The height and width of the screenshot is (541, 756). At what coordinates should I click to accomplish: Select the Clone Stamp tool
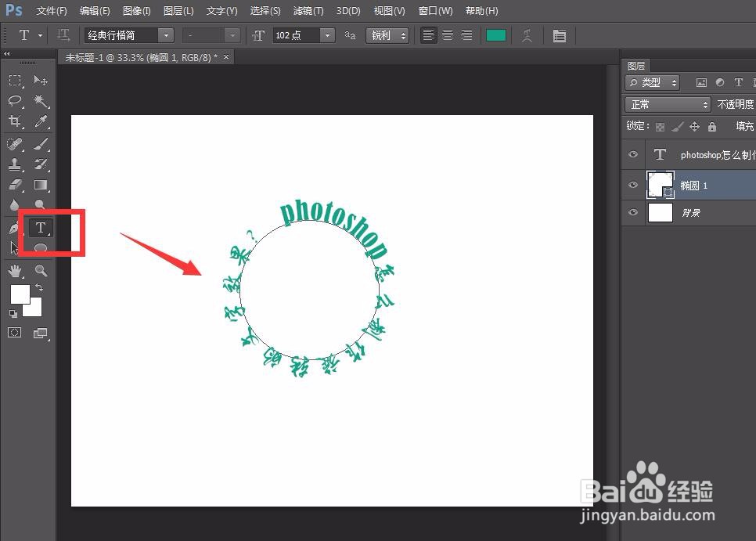[15, 164]
